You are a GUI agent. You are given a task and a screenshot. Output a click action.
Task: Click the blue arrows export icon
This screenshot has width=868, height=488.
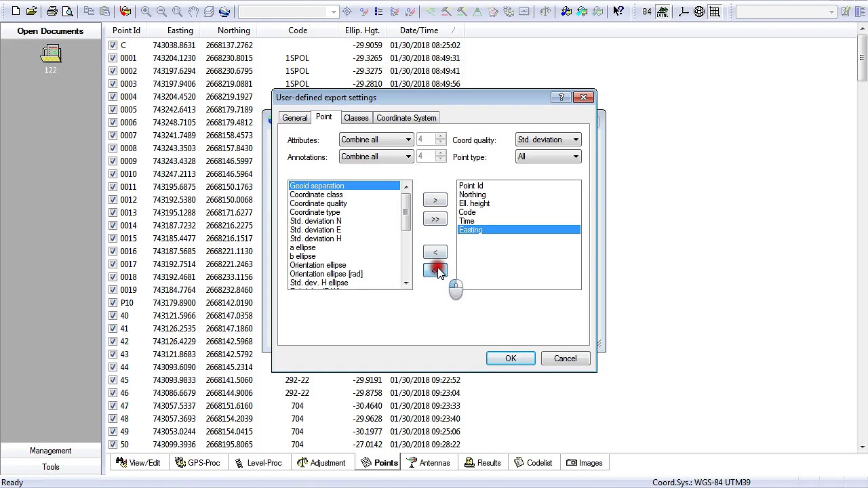coord(566,12)
